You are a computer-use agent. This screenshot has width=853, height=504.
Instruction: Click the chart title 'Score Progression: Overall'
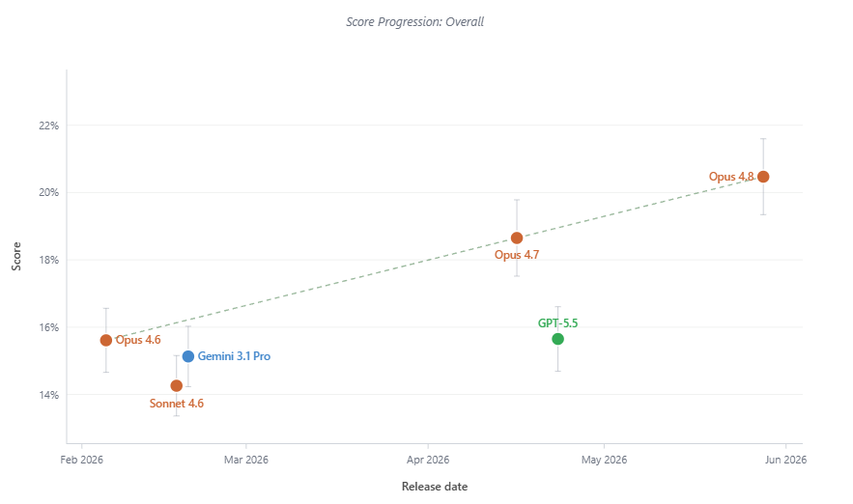coord(415,22)
